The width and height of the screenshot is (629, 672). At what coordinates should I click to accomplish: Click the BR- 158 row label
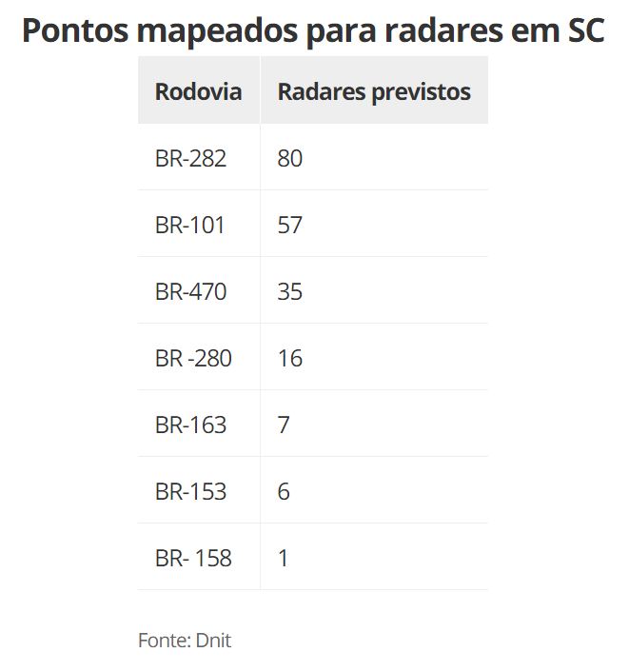click(x=193, y=558)
